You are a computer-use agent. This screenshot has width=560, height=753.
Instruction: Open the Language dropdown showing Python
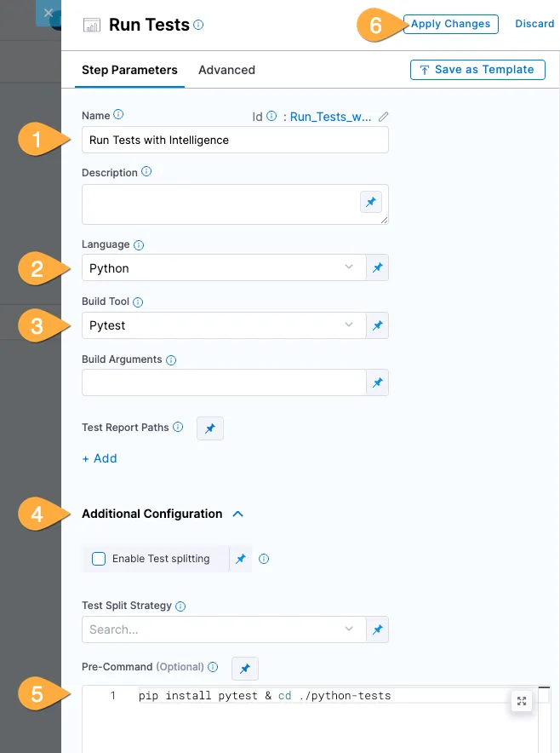[223, 268]
